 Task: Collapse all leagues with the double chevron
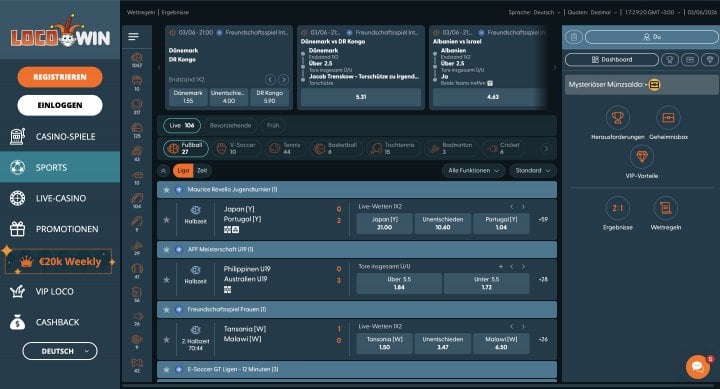pos(163,171)
